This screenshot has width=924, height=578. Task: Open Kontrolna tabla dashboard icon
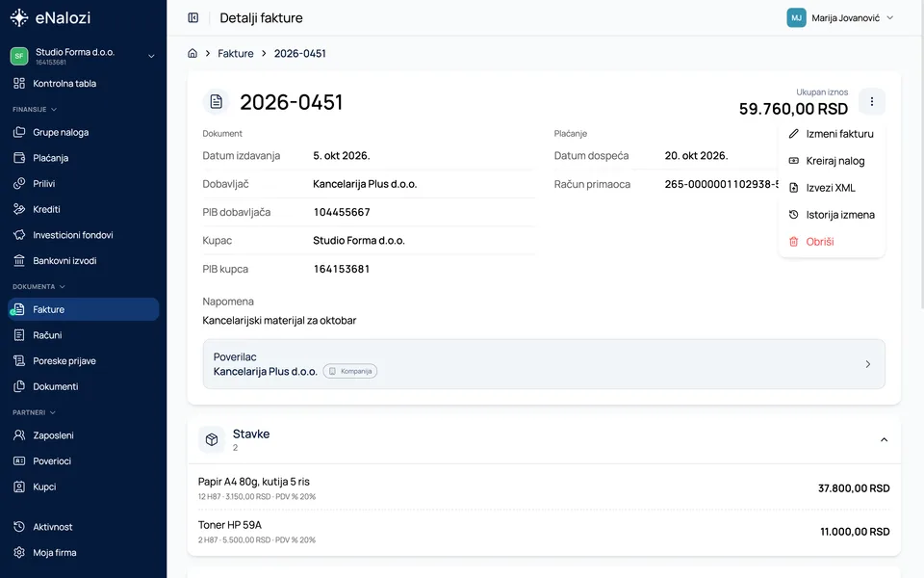pyautogui.click(x=19, y=83)
